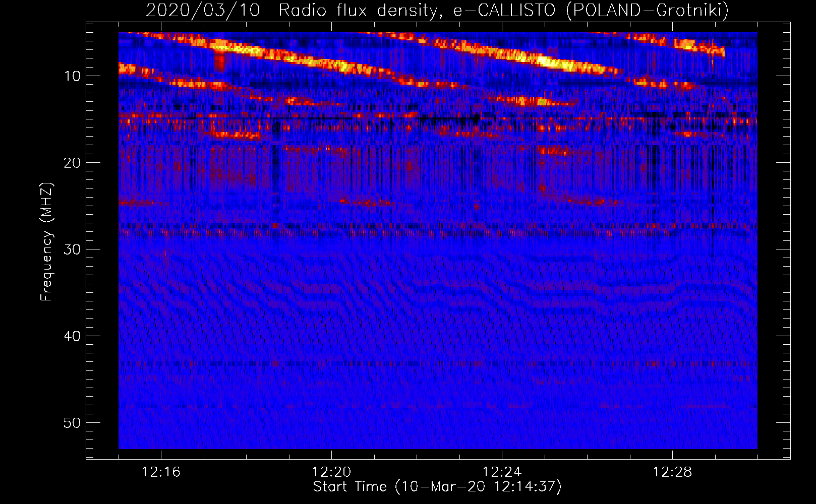Click the Start Time axis caption
The image size is (816, 504).
(437, 487)
